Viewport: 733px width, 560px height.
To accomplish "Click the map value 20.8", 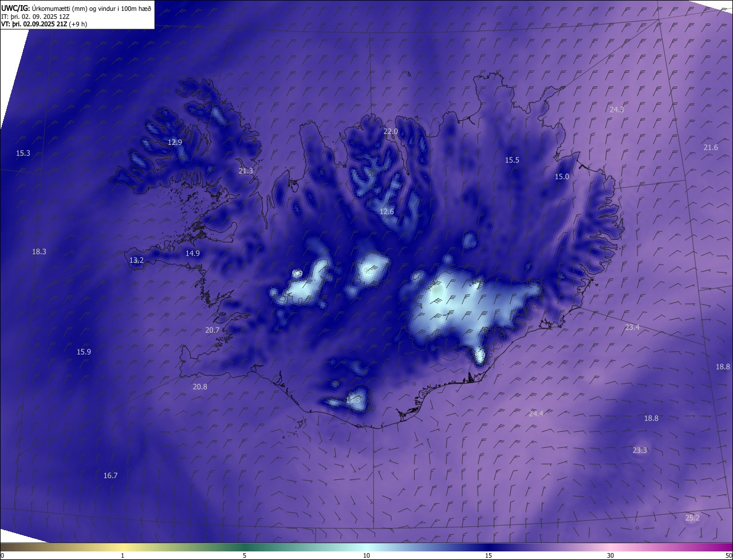I will pyautogui.click(x=200, y=387).
